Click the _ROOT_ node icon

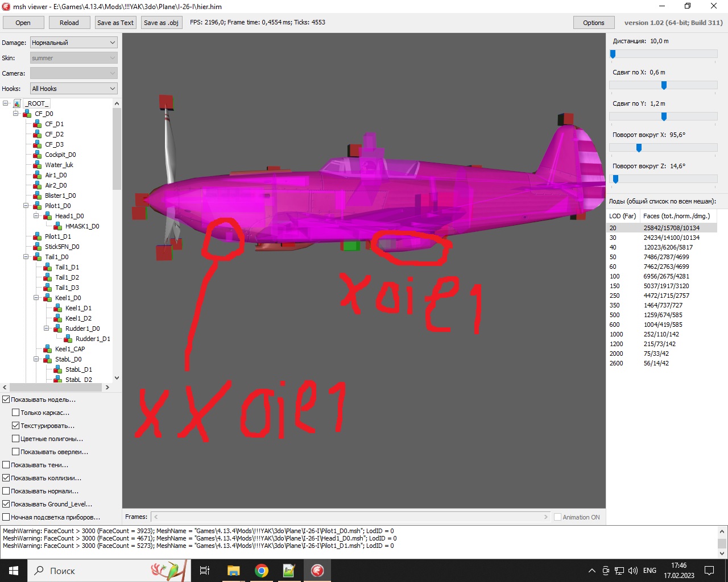pos(17,103)
